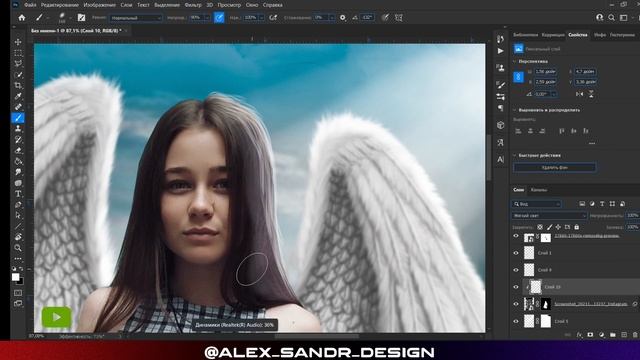Click the green play button overlay
This screenshot has height=360, width=640.
[56, 317]
